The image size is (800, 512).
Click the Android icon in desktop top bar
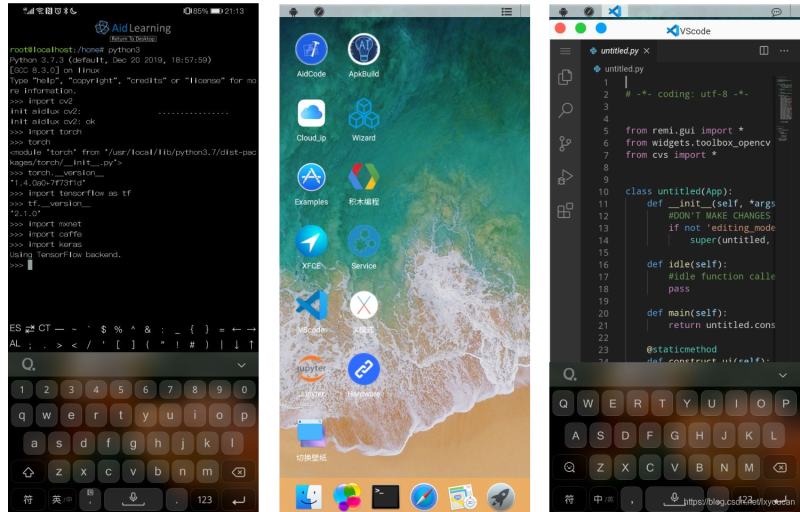click(x=293, y=11)
